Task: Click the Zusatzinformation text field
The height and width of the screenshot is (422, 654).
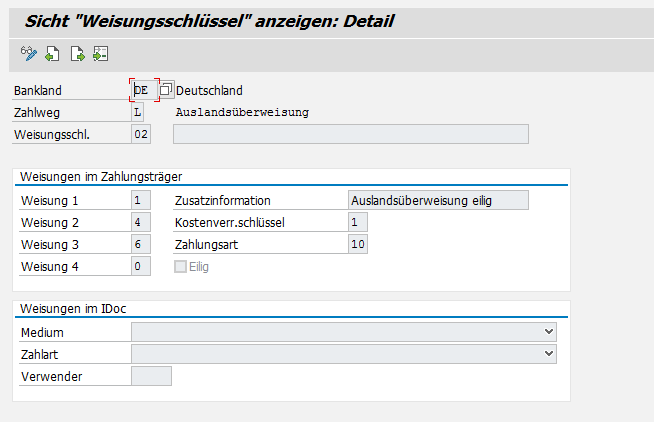Action: [438, 200]
